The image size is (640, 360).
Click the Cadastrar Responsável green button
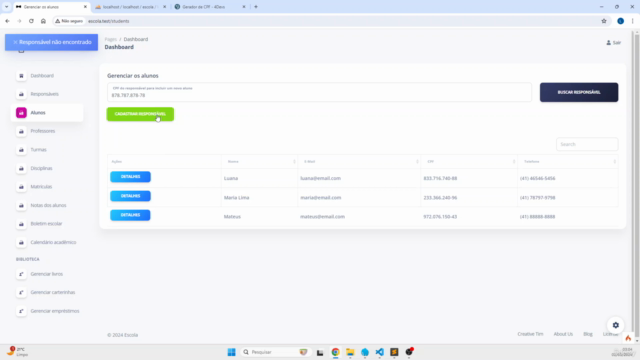pyautogui.click(x=140, y=114)
